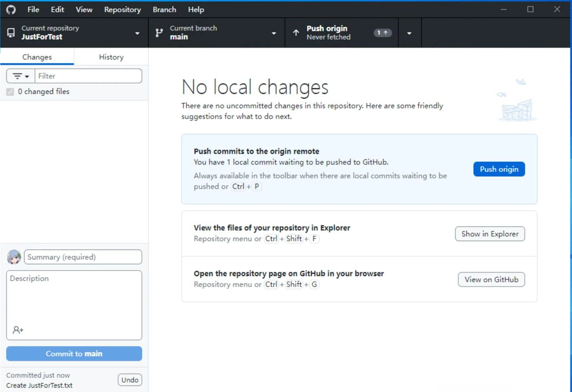
Task: Click the up arrow Push origin icon
Action: click(x=296, y=33)
